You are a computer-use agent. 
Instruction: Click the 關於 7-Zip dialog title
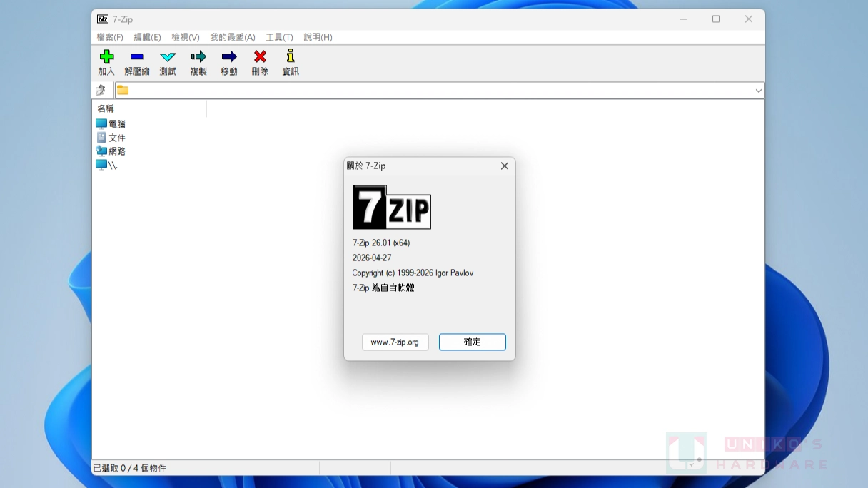tap(366, 166)
